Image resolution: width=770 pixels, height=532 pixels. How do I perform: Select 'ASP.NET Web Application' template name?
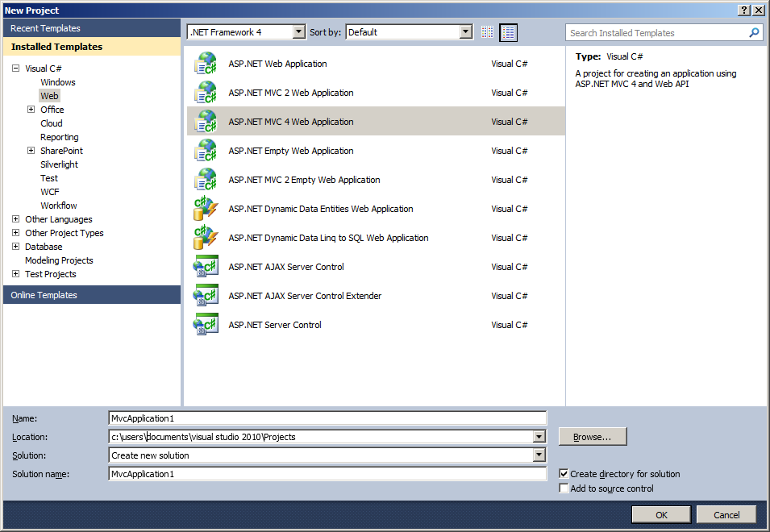tap(277, 64)
